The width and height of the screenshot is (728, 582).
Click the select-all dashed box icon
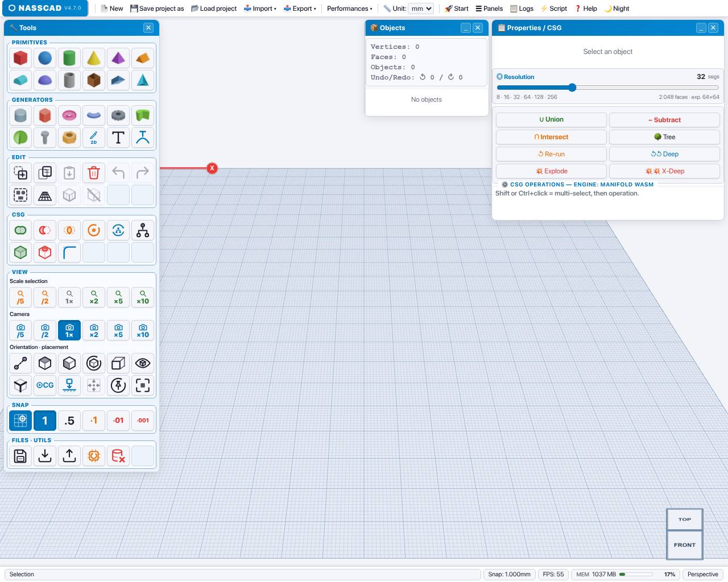pyautogui.click(x=20, y=195)
